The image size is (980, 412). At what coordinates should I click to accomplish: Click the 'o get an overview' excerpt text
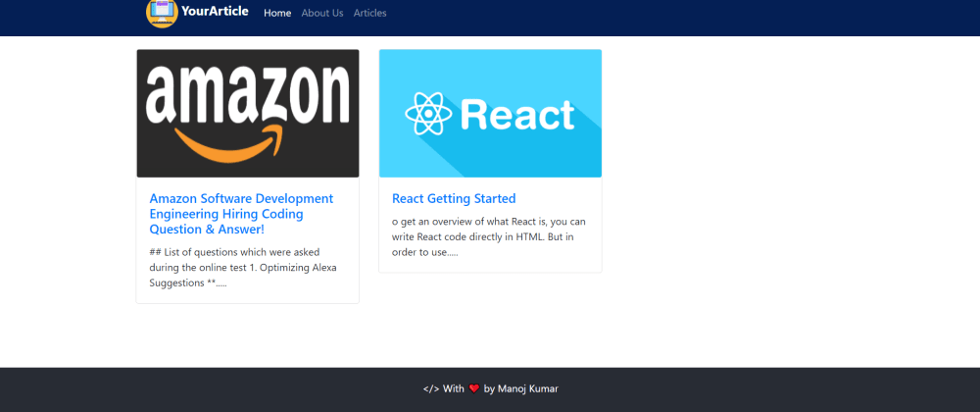tap(489, 237)
